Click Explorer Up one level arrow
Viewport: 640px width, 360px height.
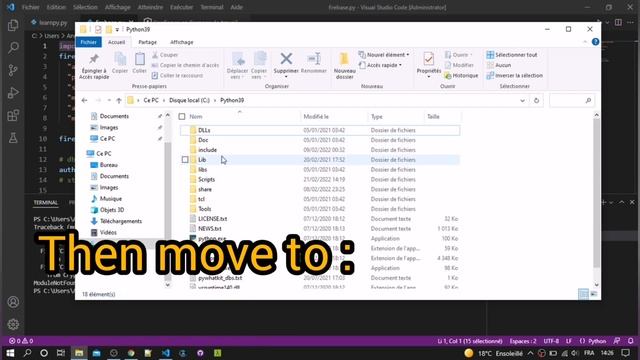[119, 100]
